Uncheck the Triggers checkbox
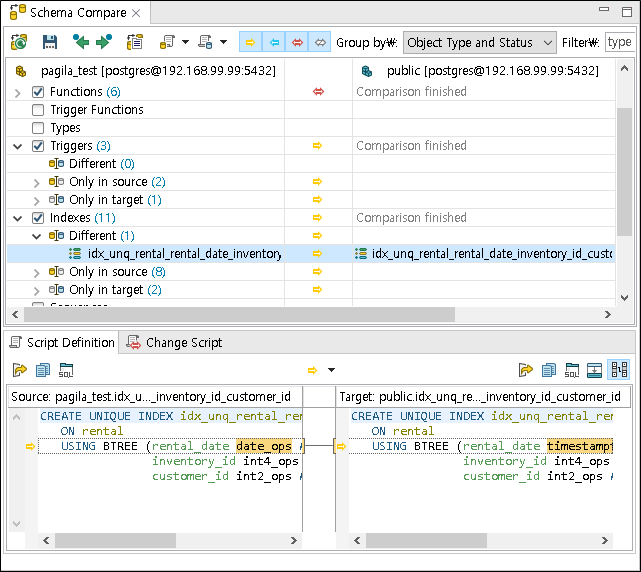Image resolution: width=641 pixels, height=572 pixels. 38,146
